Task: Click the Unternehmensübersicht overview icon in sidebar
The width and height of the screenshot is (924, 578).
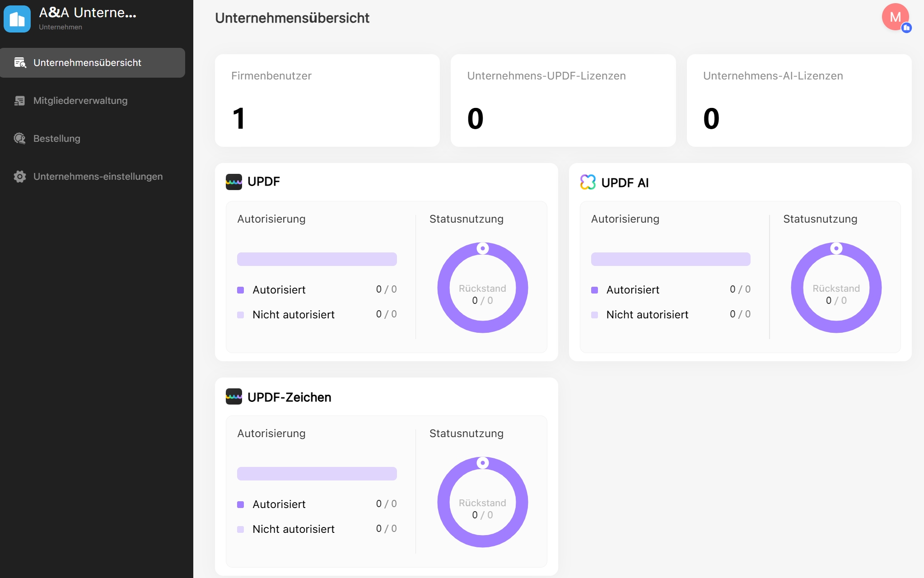Action: click(20, 63)
